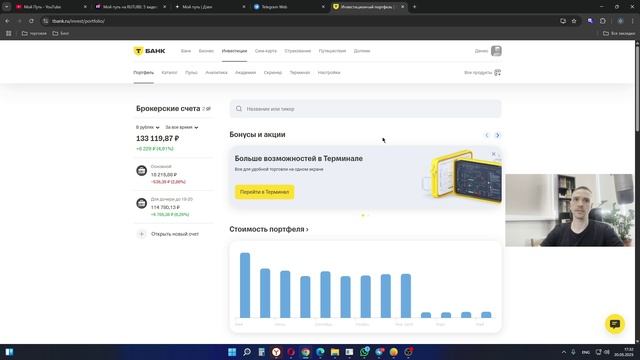Image resolution: width=640 pixels, height=360 pixels.
Task: Click the page vertical scrollbar thumb
Action: (637, 88)
